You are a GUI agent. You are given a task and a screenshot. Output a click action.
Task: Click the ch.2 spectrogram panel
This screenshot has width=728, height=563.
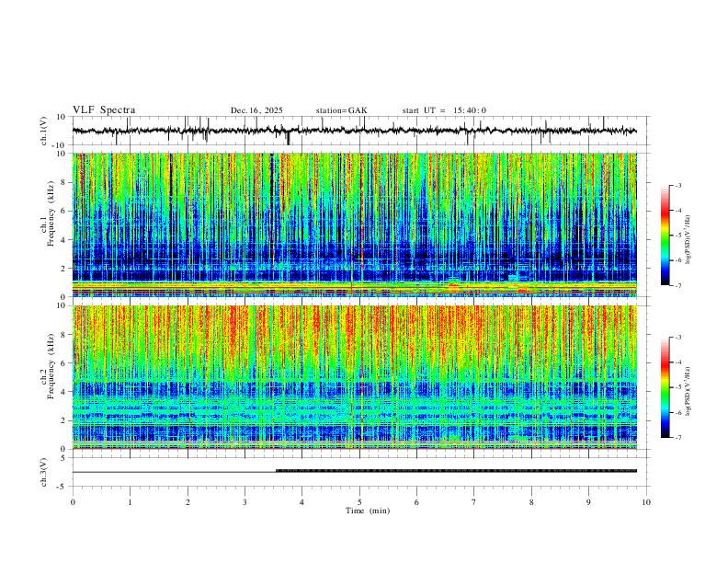(355, 377)
